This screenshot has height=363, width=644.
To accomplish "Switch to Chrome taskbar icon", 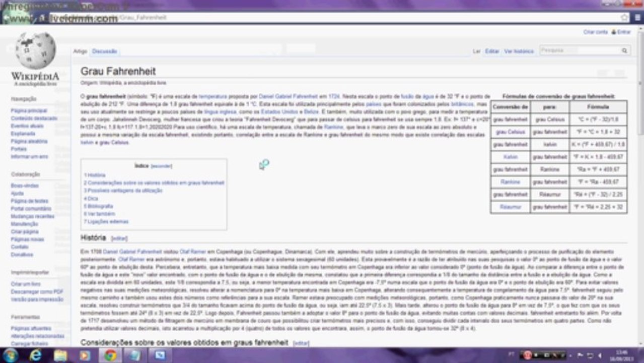I will (x=110, y=355).
